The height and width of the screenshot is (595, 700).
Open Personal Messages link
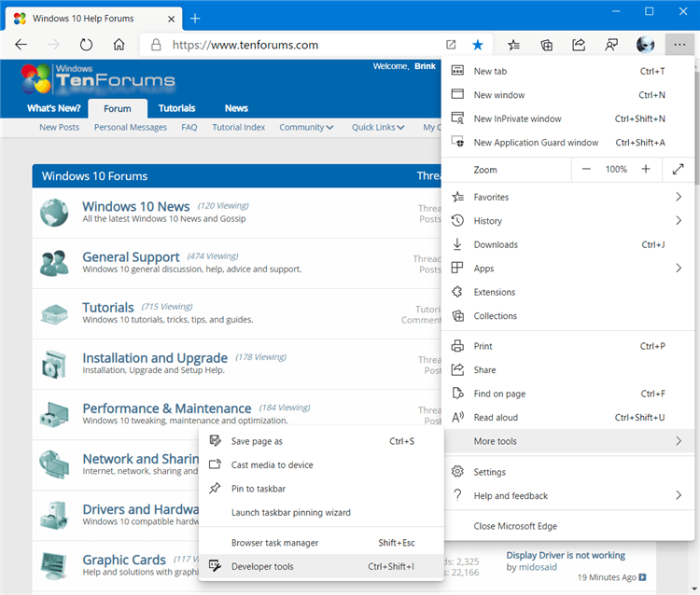coord(131,127)
